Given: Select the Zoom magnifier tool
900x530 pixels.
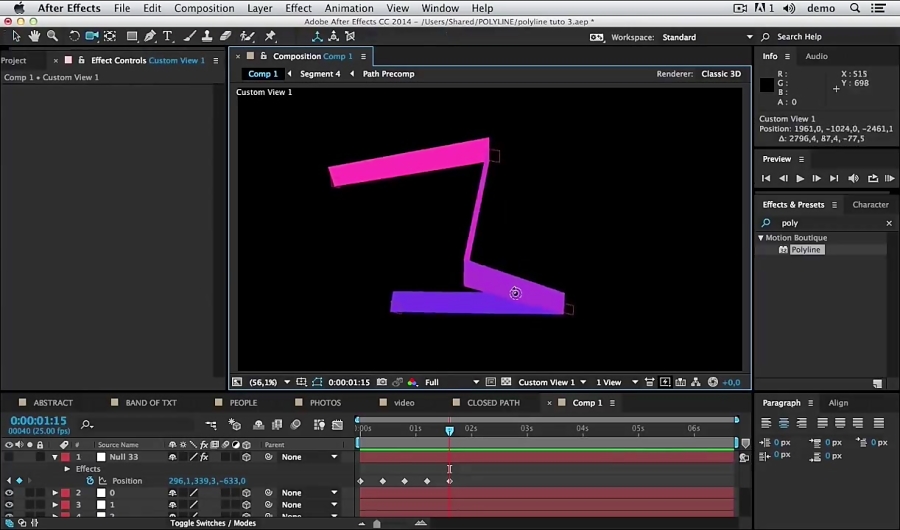Looking at the screenshot, I should [x=52, y=36].
